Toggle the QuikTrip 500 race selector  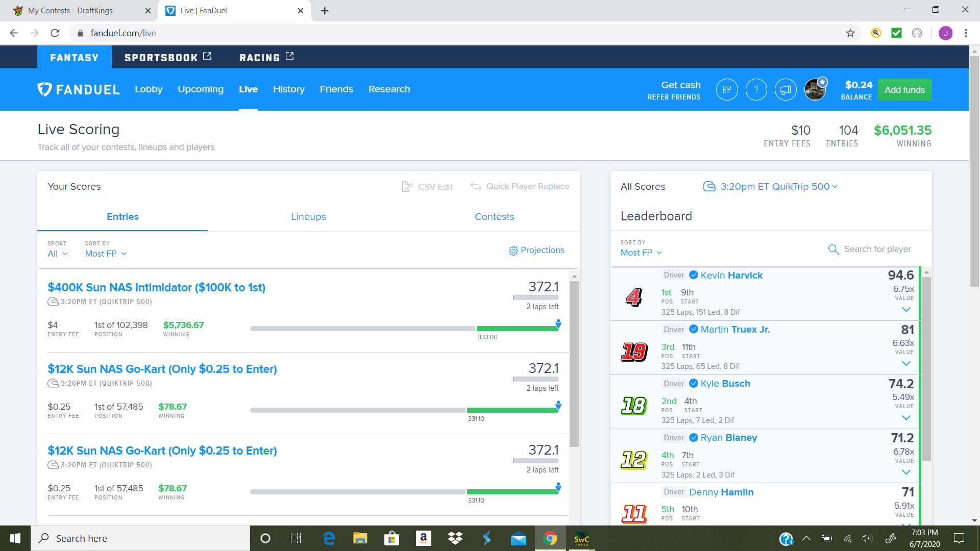tap(774, 187)
